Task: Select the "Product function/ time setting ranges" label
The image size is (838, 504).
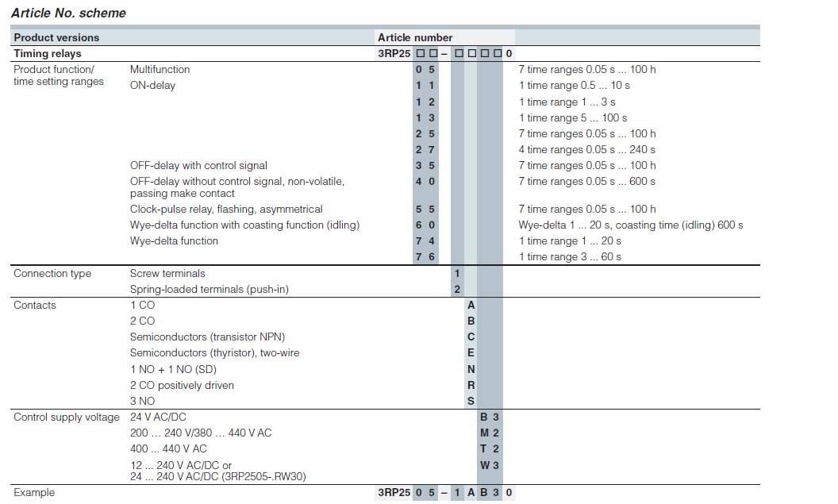Action: (59, 75)
